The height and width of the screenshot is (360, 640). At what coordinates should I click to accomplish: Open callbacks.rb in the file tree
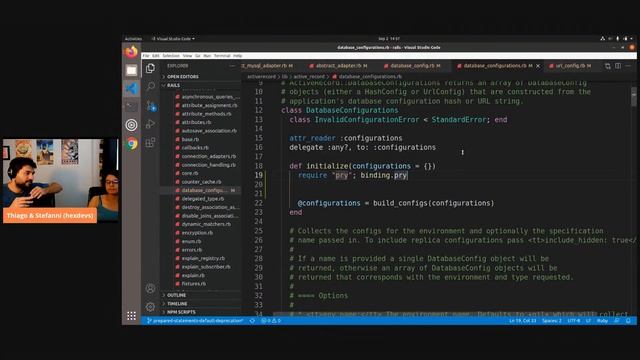point(195,148)
